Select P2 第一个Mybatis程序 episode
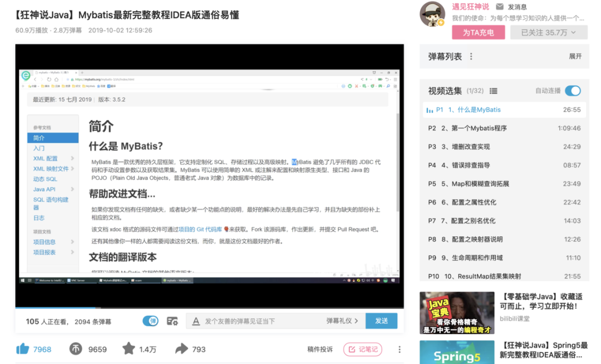This screenshot has width=601, height=364. point(504,128)
